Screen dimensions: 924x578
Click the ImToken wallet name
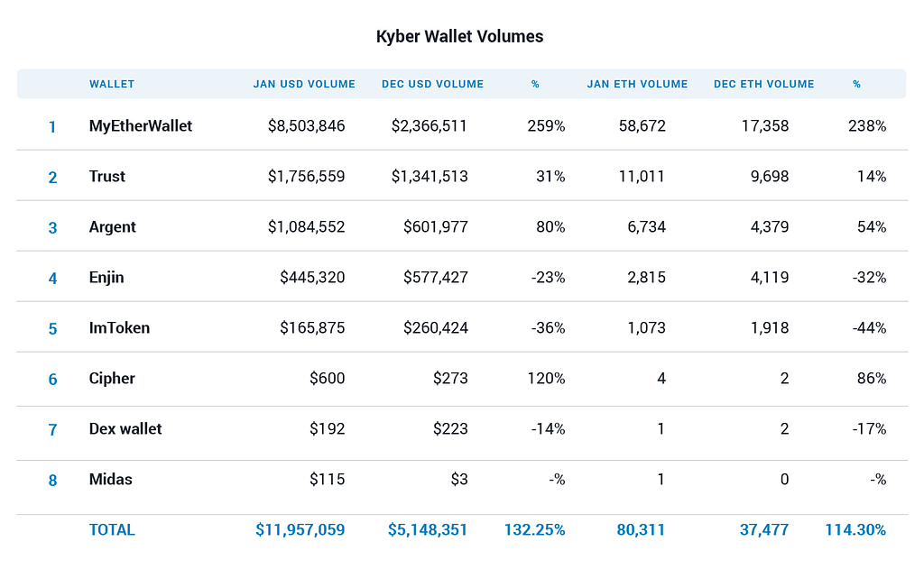tap(119, 328)
